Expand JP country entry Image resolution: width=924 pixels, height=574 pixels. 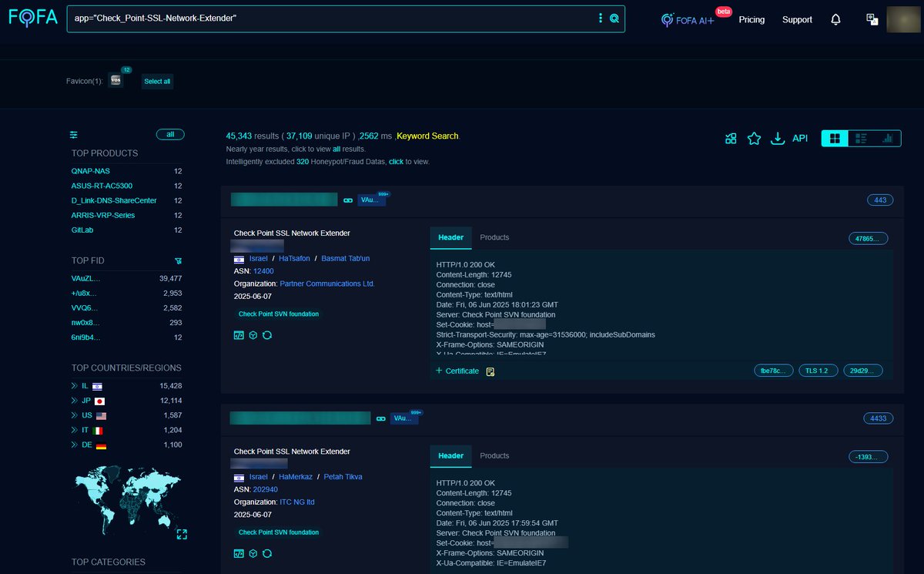coord(75,401)
